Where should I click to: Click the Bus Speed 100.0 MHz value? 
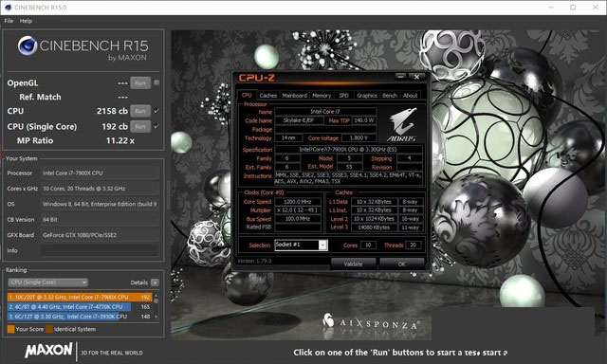[x=298, y=219]
